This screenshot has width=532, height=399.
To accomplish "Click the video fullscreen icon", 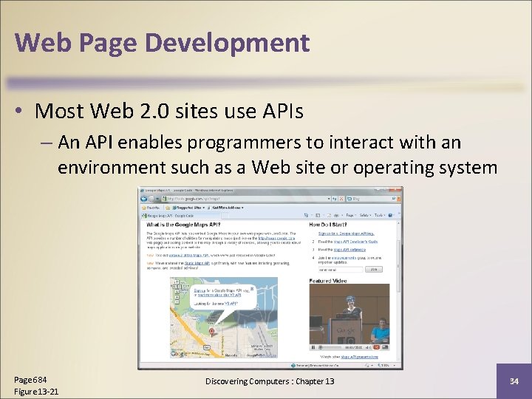I will (x=385, y=347).
